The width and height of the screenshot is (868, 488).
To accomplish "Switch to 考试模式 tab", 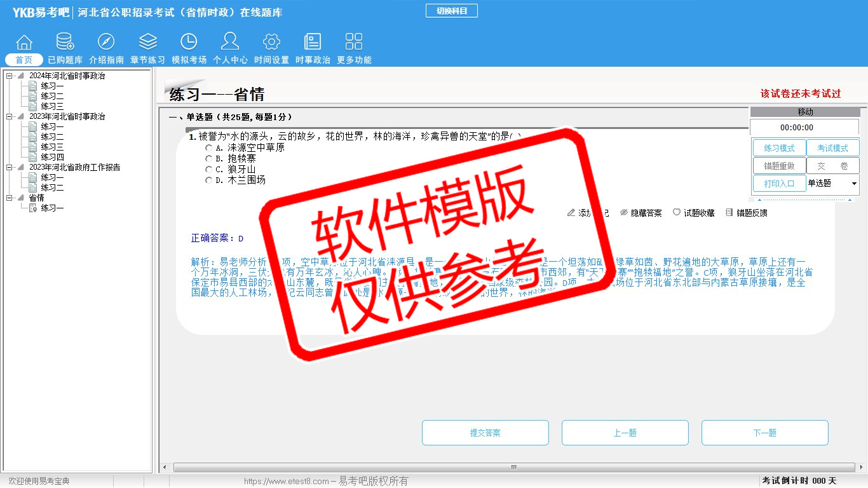I will (x=832, y=148).
